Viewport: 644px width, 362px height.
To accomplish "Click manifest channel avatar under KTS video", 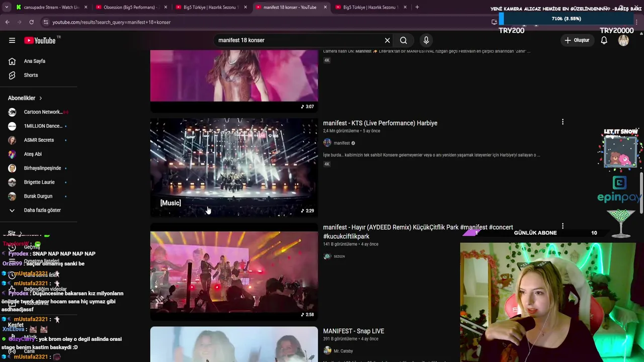I will point(327,143).
